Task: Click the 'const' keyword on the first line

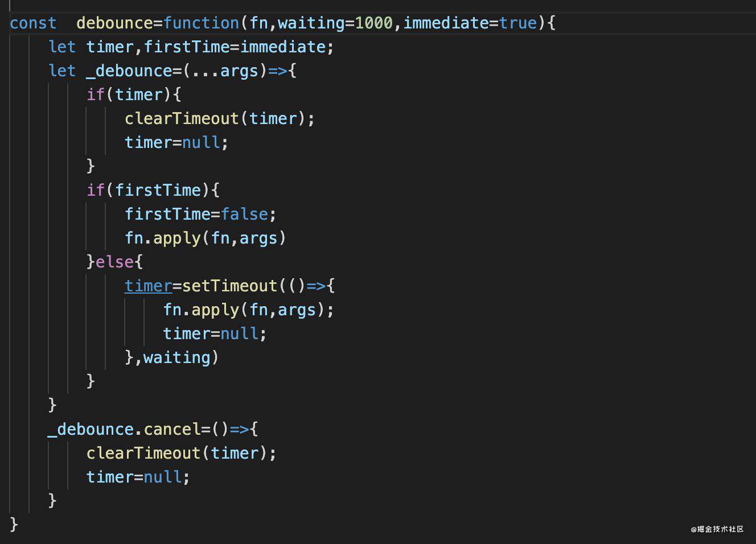Action: click(x=33, y=23)
